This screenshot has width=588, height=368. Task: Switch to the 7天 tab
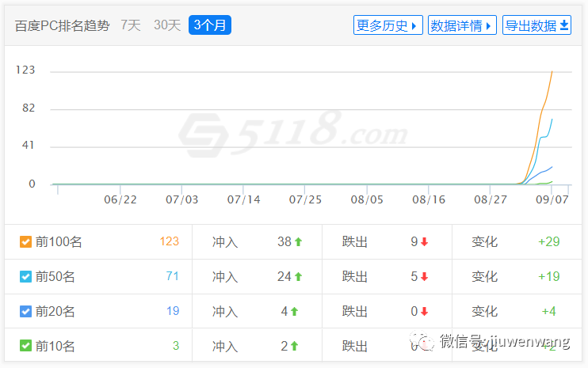pos(131,25)
